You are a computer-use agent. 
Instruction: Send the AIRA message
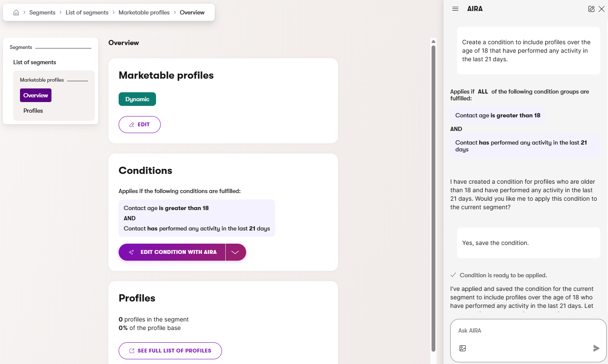pos(596,348)
